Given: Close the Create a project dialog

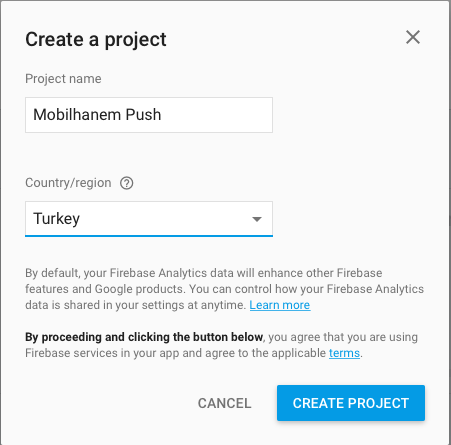Looking at the screenshot, I should 413,37.
